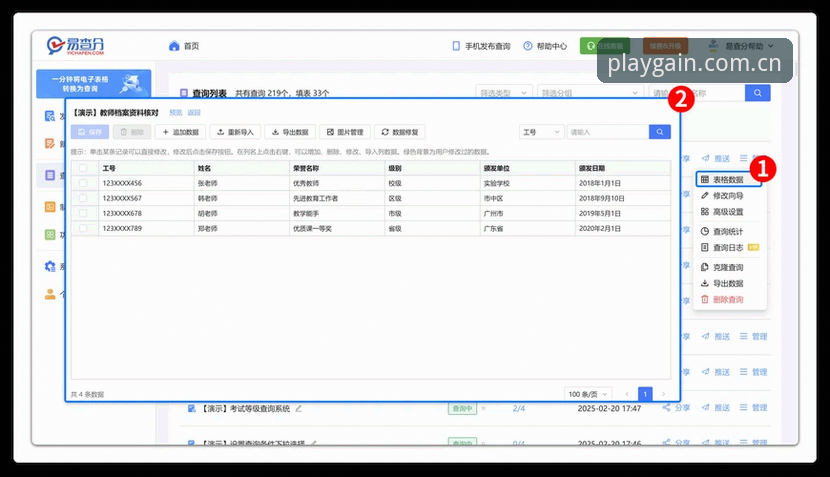The image size is (830, 477).
Task: Open 帮助中心 question-mark icon
Action: [528, 46]
